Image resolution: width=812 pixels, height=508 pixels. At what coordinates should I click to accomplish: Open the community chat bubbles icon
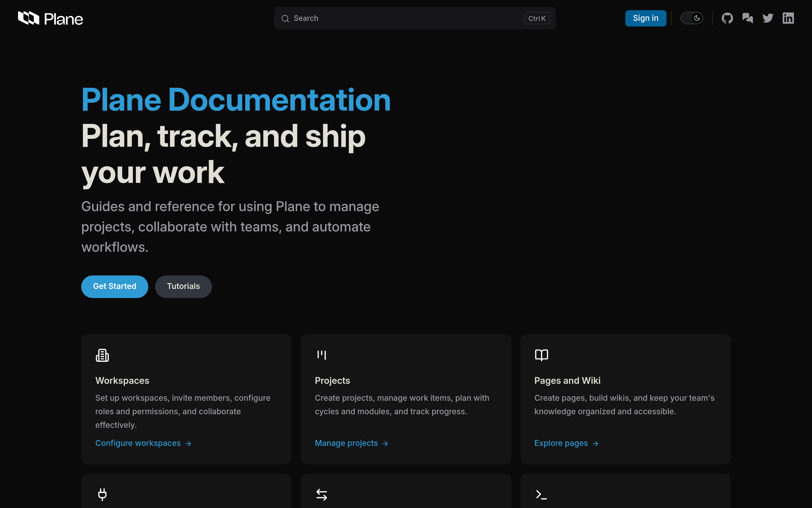coord(748,18)
